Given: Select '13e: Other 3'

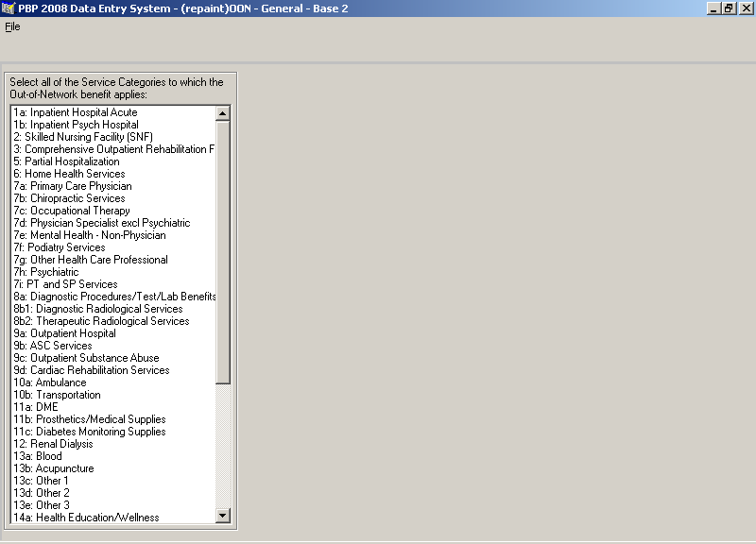Looking at the screenshot, I should tap(113, 505).
